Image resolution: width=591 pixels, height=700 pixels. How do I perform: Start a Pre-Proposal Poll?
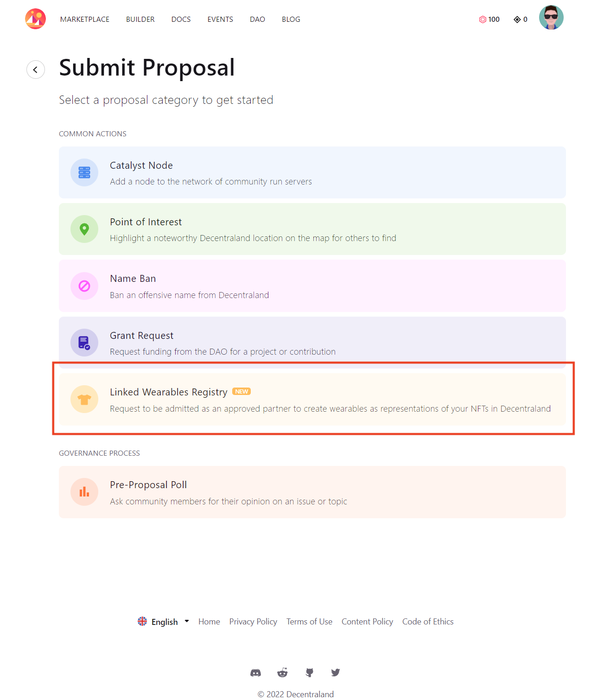click(312, 492)
